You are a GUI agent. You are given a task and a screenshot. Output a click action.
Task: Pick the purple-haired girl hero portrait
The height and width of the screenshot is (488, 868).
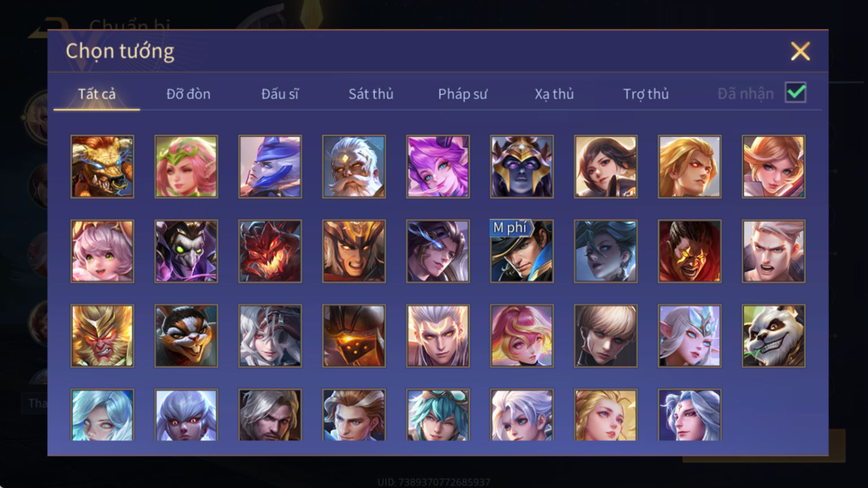[438, 167]
